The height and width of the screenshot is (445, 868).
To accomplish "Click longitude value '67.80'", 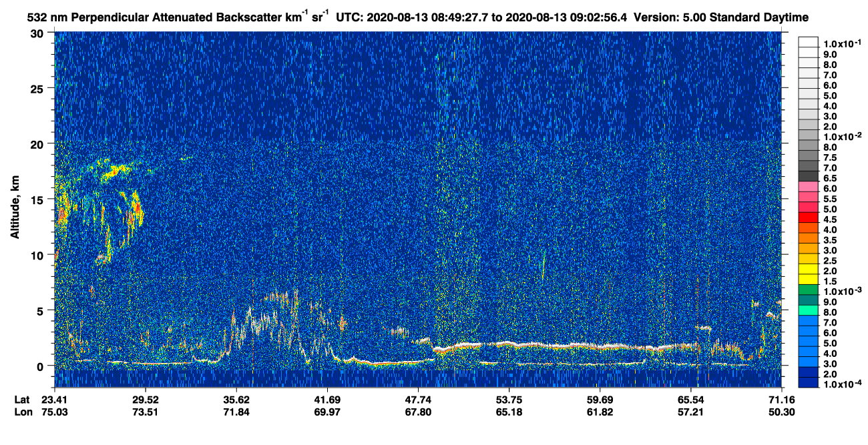I will pyautogui.click(x=418, y=412).
